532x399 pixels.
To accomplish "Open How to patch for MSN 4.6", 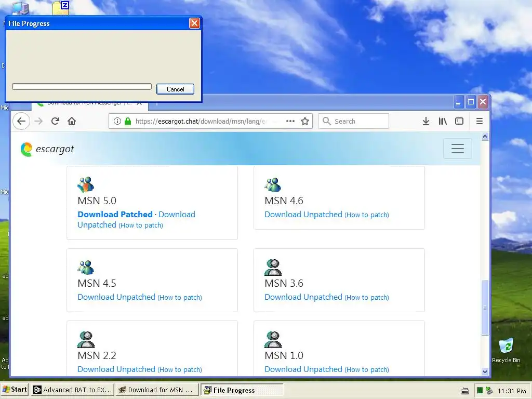I will tap(367, 215).
